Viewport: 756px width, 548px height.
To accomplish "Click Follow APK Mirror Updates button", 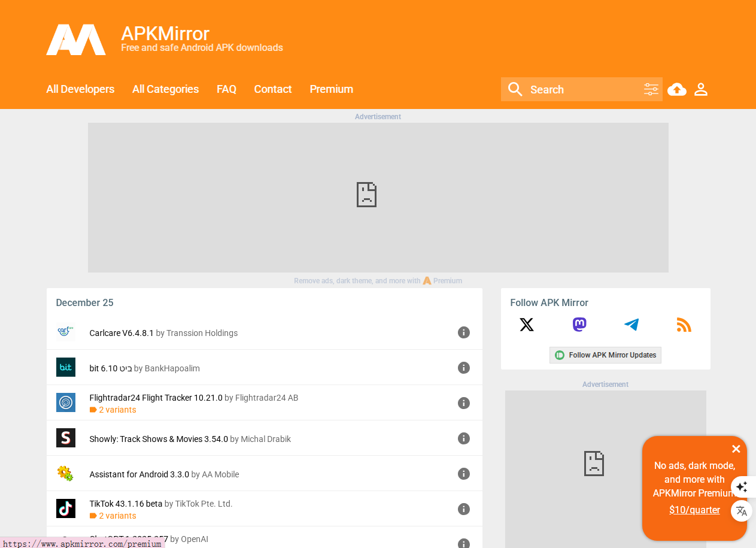I will point(605,355).
